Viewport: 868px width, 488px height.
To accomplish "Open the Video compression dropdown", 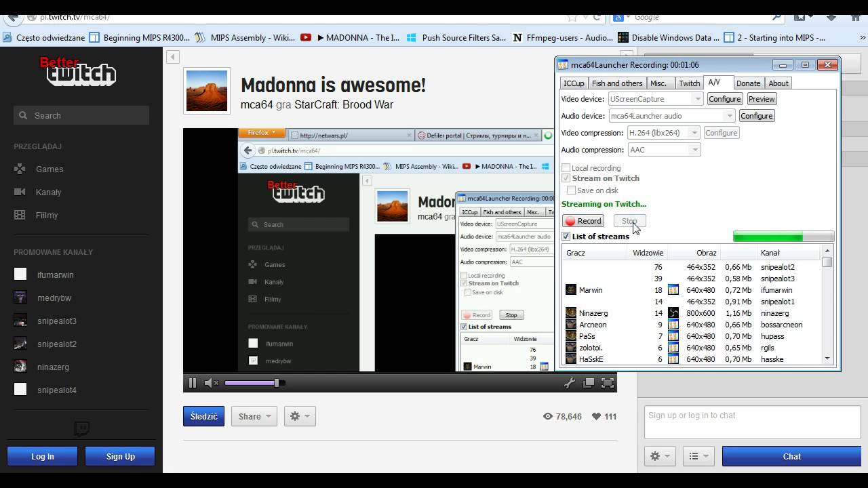I will click(x=664, y=133).
